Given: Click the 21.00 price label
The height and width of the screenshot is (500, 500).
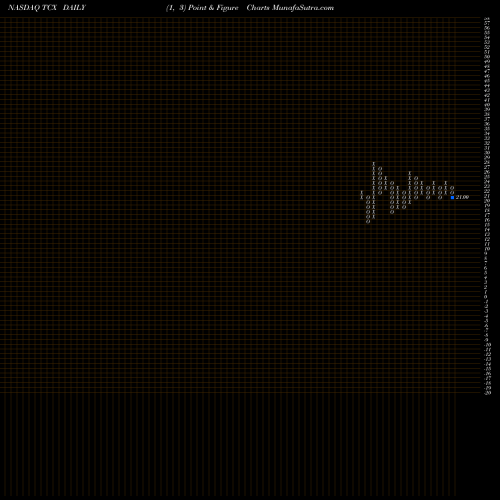Looking at the screenshot, I should [462, 197].
